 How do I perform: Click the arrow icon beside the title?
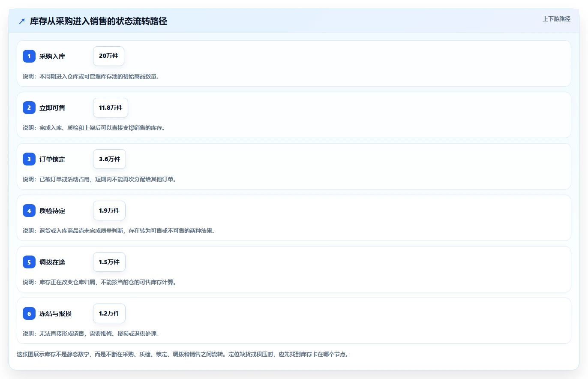22,21
